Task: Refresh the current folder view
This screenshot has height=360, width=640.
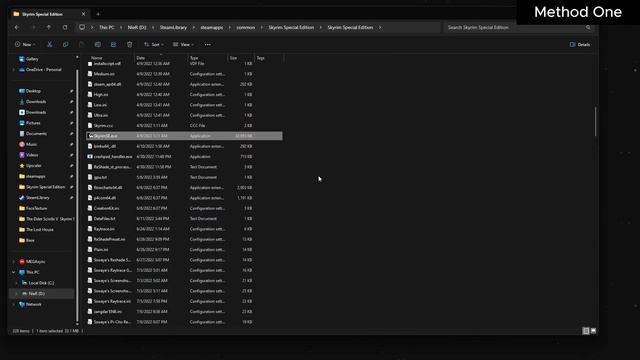Action: 65,27
